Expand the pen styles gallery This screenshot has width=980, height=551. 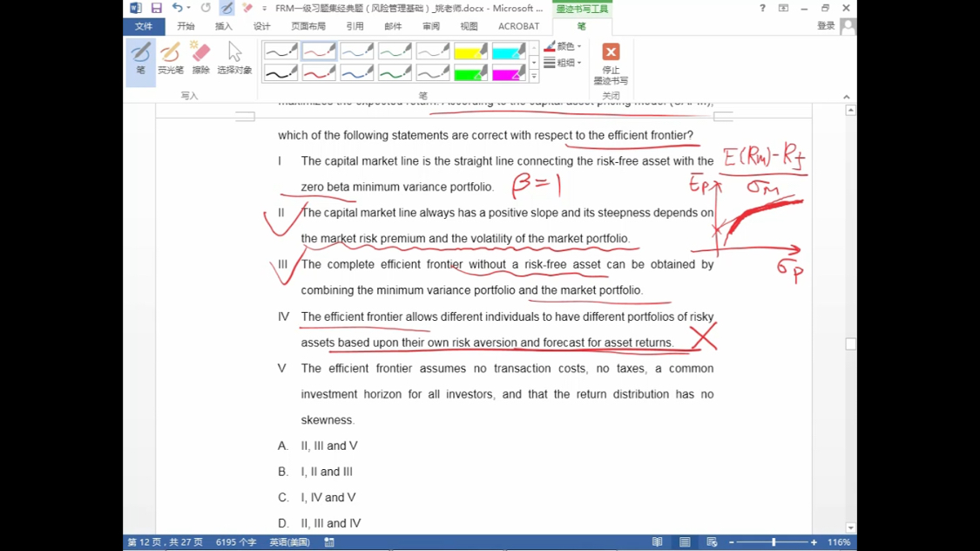tap(534, 77)
